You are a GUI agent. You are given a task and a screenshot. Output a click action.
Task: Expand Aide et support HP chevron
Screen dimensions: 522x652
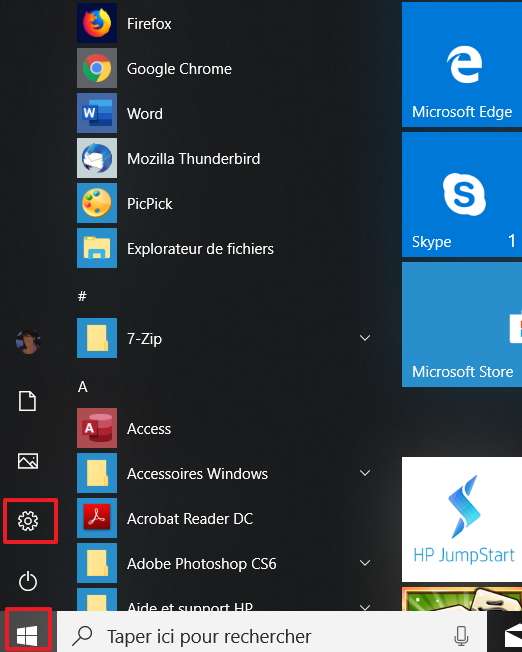pyautogui.click(x=365, y=607)
